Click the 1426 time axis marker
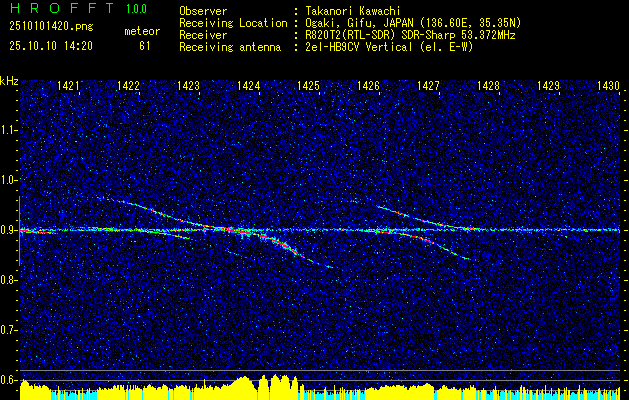 [369, 85]
